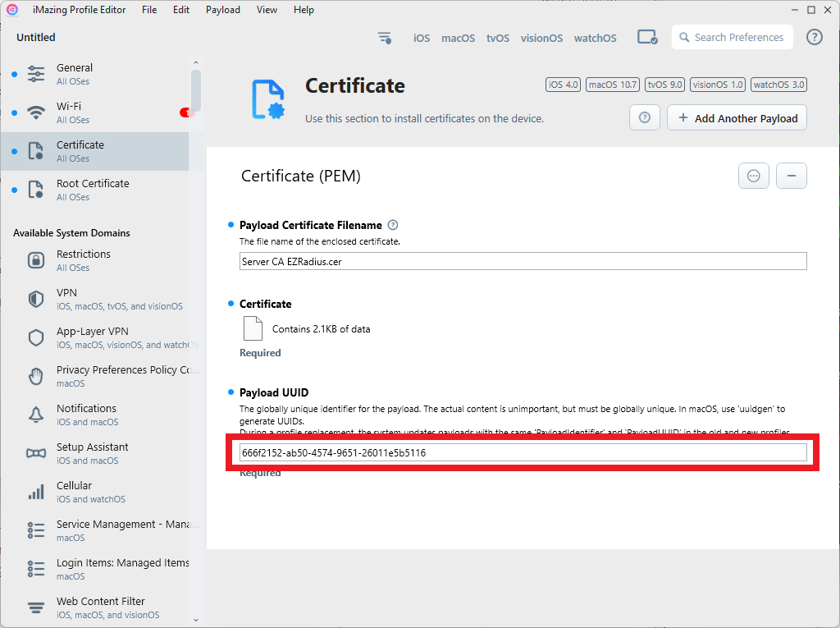Click the Setup Assistant bow tie icon

point(36,454)
